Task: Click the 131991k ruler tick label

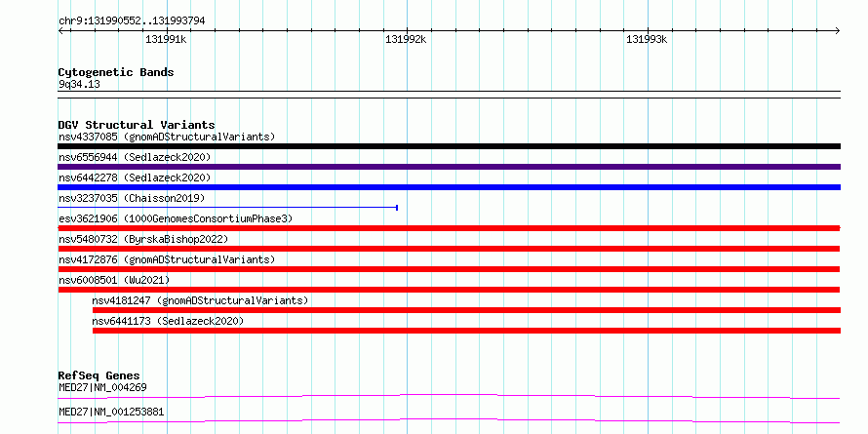Action: coord(166,39)
